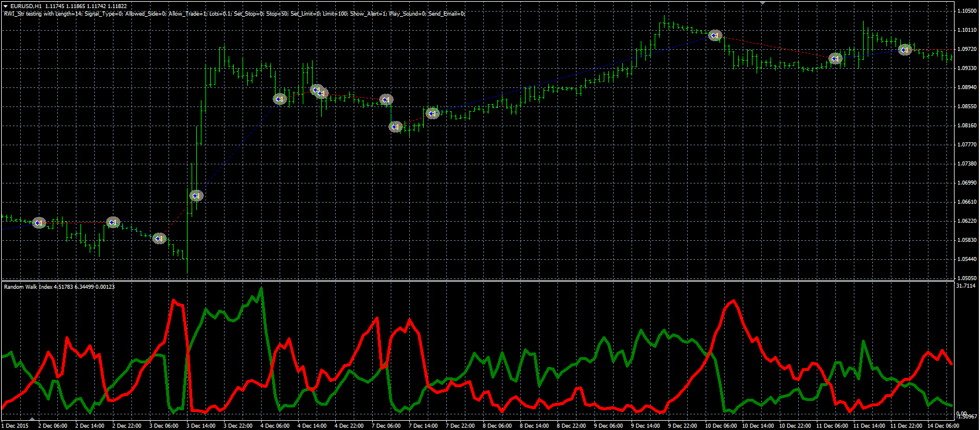This screenshot has height=430, width=980.
Task: Click the 1.10110 price axis label
Action: point(967,30)
